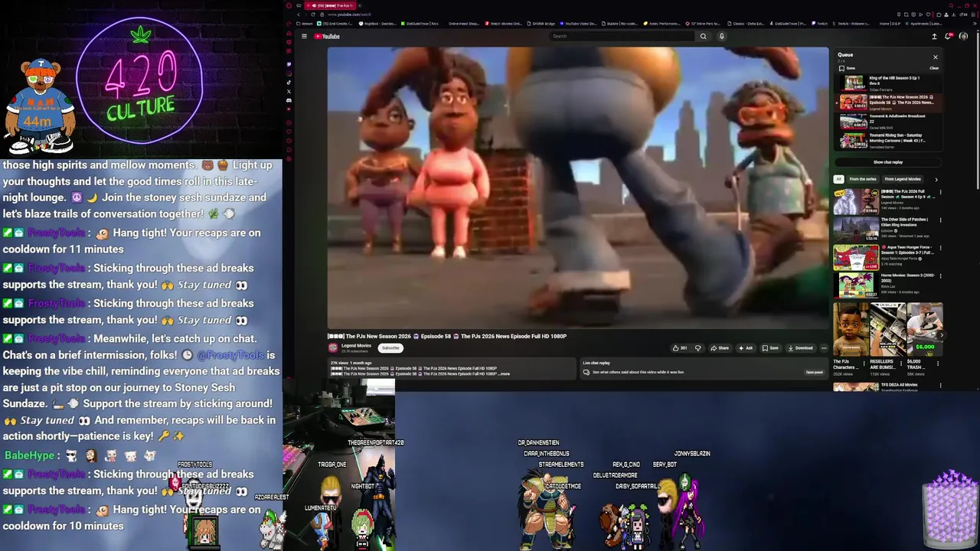
Task: Reload the browser page
Action: click(x=312, y=15)
